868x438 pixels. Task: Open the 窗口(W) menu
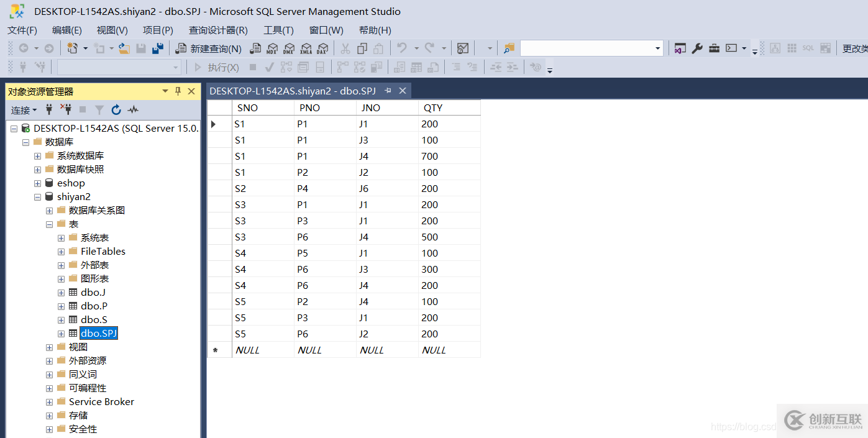click(x=326, y=30)
